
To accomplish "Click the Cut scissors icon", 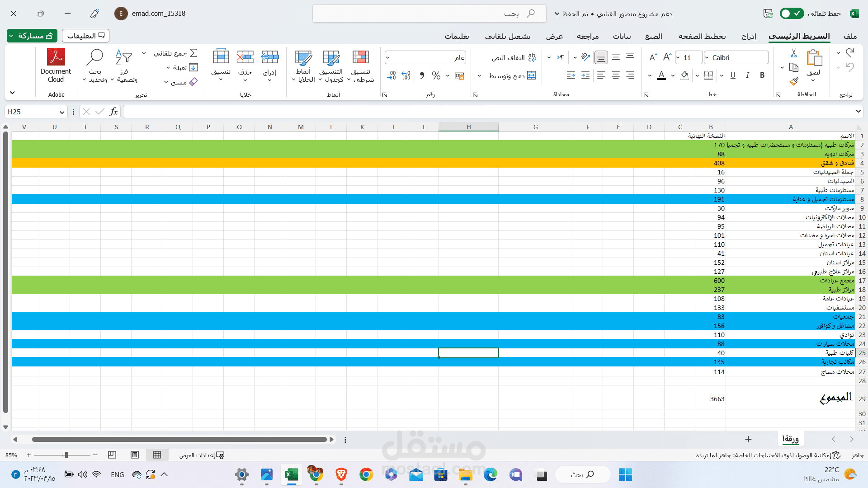I will coord(794,53).
